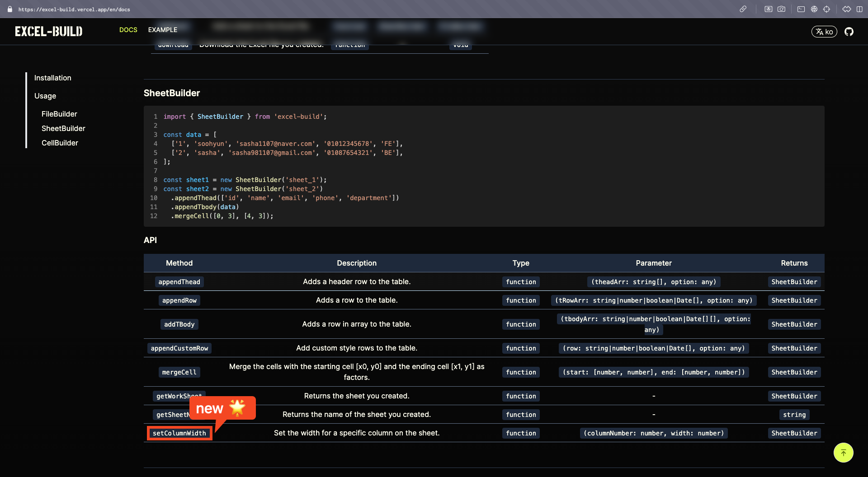Click 'Adds a row in array to the table.'

pos(357,324)
